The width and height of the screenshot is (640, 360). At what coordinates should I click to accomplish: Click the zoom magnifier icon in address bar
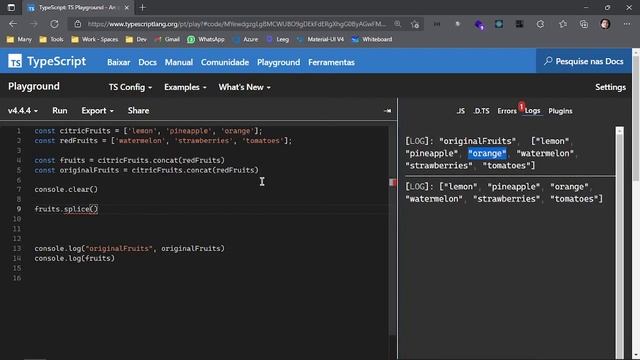pyautogui.click(x=397, y=24)
